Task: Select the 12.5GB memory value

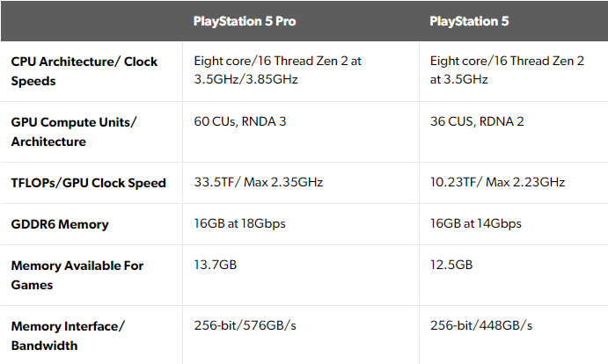Action: [451, 265]
